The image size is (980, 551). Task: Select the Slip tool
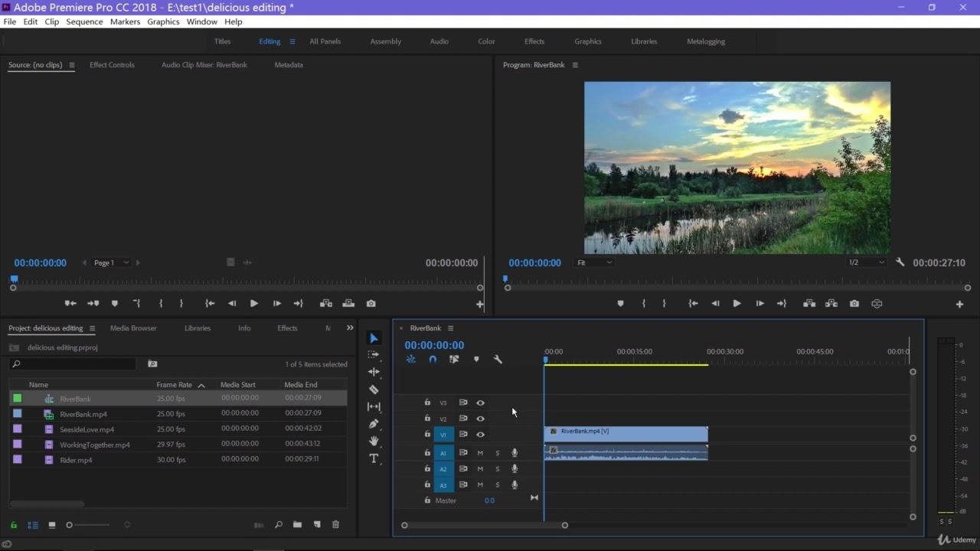[374, 406]
